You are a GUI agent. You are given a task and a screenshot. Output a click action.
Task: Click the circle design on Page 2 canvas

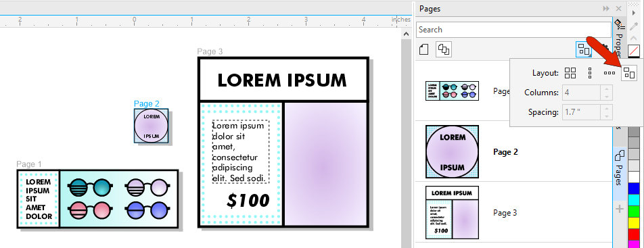[151, 126]
